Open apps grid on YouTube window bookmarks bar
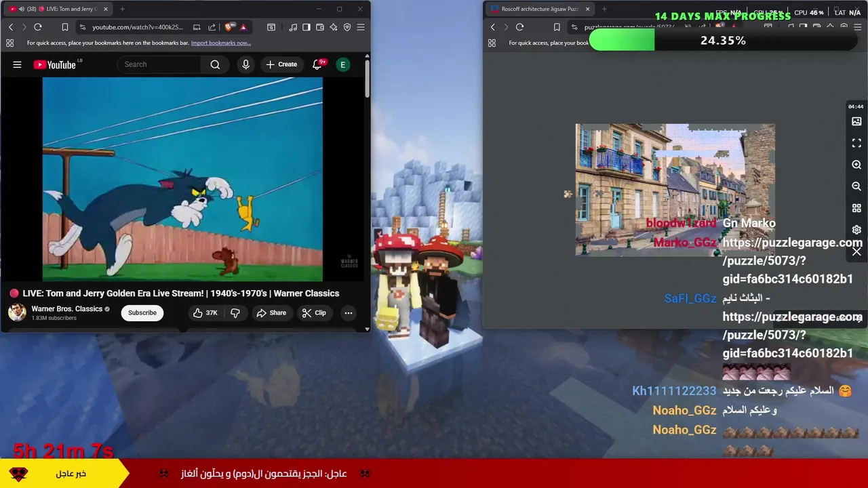The image size is (868, 488). 9,43
